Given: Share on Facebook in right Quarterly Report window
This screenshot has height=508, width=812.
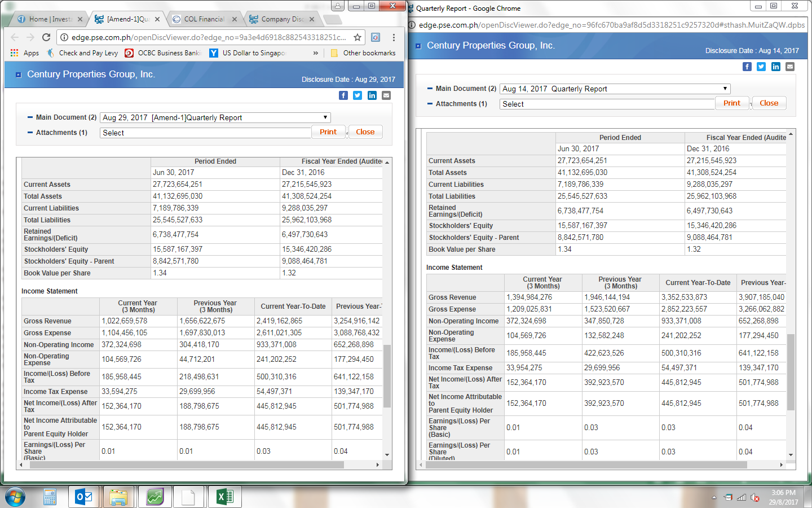Looking at the screenshot, I should click(747, 67).
